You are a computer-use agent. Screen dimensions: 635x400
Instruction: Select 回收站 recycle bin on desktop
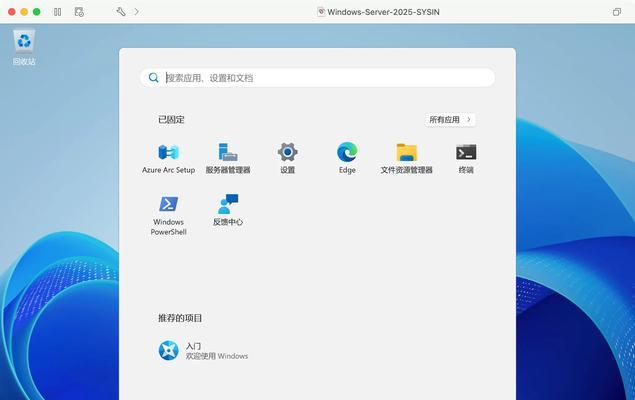[x=24, y=47]
